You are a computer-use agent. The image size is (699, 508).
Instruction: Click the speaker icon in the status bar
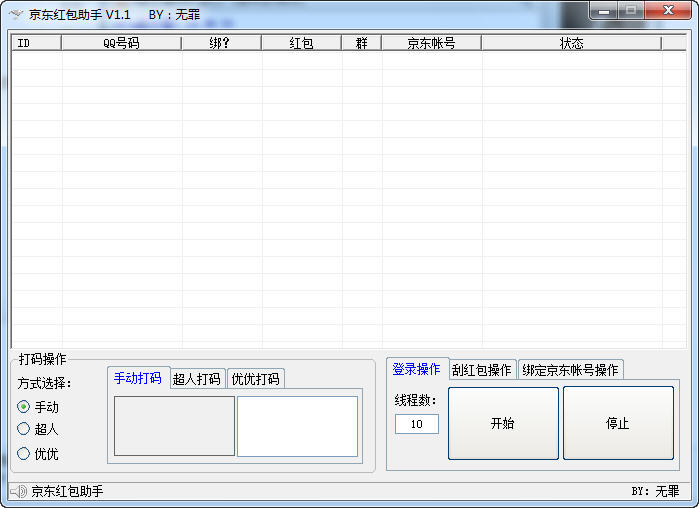pyautogui.click(x=18, y=492)
